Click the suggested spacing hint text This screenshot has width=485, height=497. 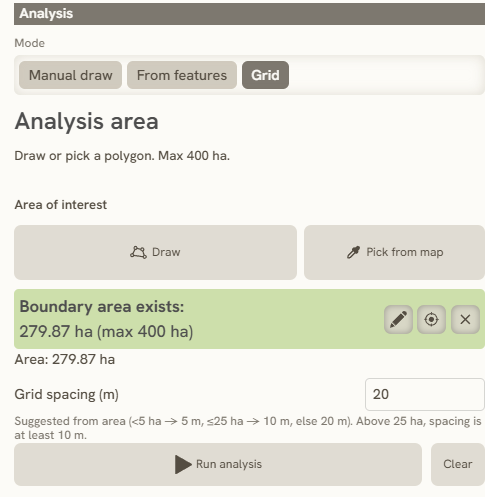pyautogui.click(x=248, y=428)
